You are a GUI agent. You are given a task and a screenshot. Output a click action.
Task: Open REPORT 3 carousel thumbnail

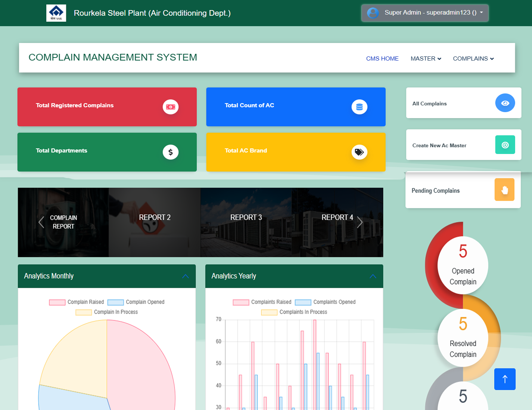click(246, 222)
